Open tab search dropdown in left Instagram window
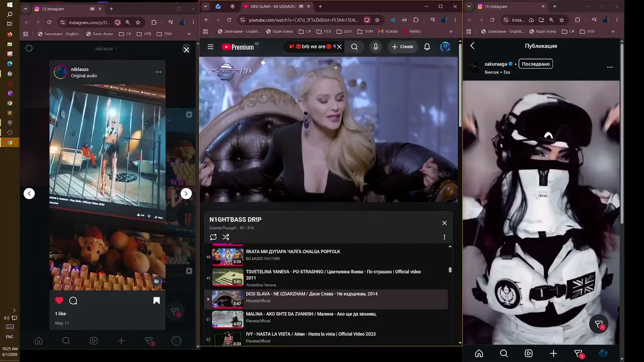 tap(26, 9)
